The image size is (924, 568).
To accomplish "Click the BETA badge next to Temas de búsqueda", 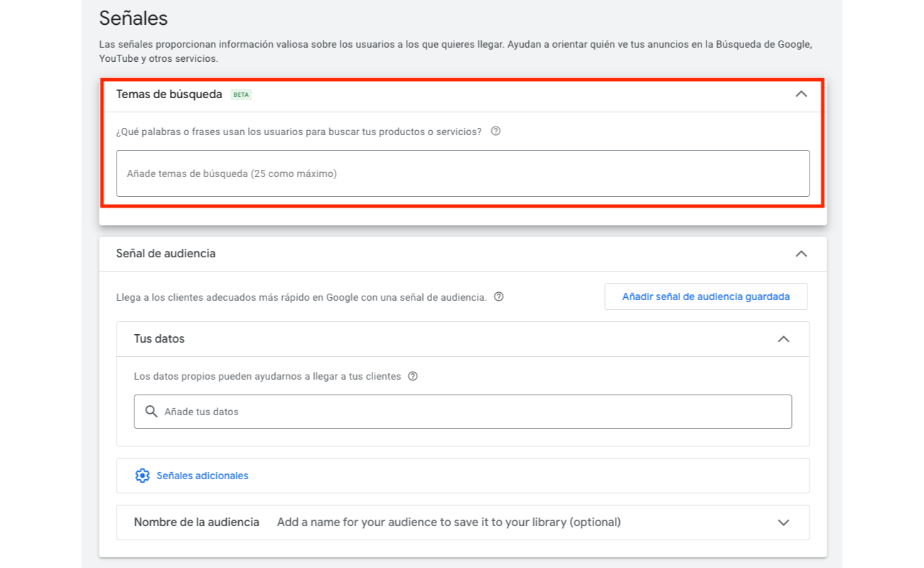I will pyautogui.click(x=242, y=95).
